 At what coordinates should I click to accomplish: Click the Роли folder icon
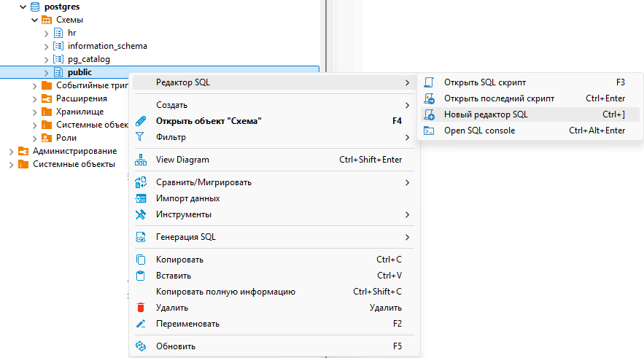coord(47,138)
